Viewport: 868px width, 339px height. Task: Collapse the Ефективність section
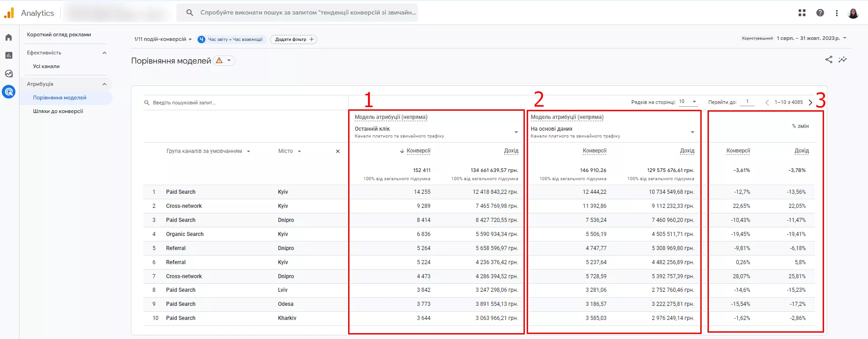coord(105,53)
